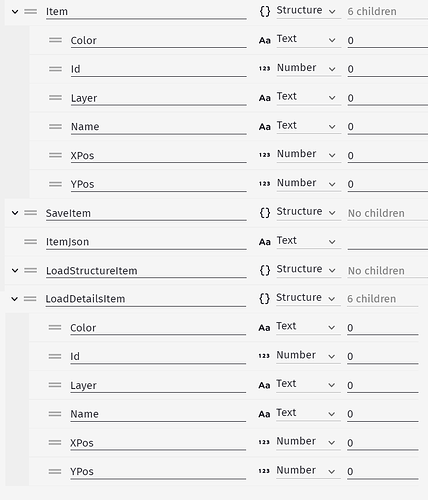Click drag handle of LoadDetailsItem's YPos row
This screenshot has width=428, height=500.
[55, 471]
